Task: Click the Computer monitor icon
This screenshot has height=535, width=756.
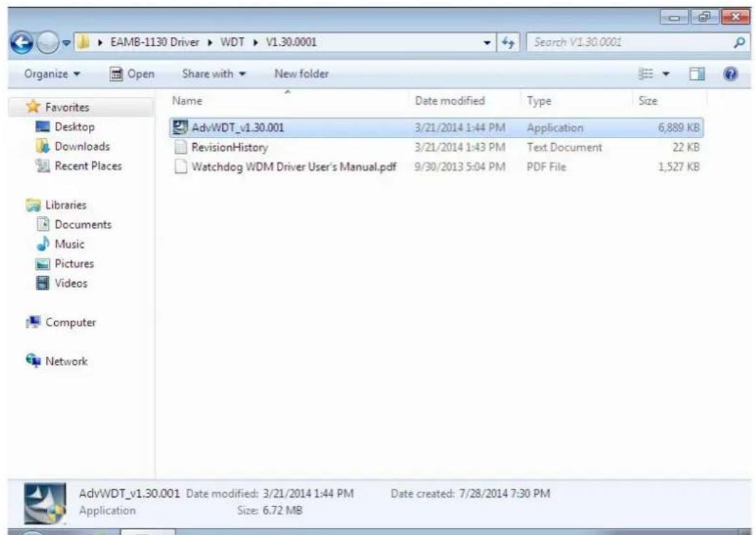Action: 33,322
